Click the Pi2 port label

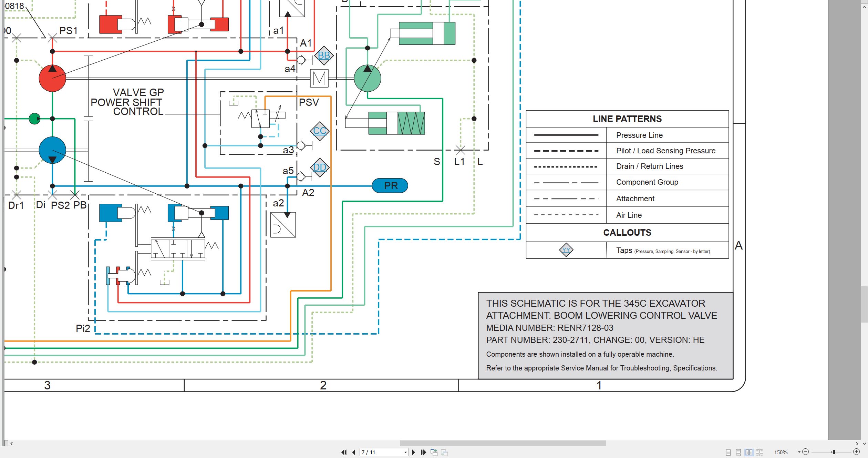click(x=83, y=328)
